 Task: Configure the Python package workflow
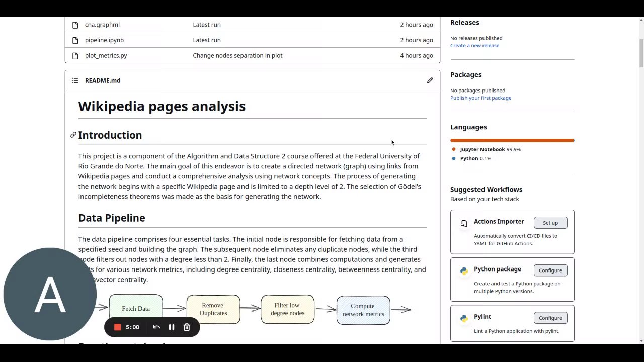tap(550, 270)
